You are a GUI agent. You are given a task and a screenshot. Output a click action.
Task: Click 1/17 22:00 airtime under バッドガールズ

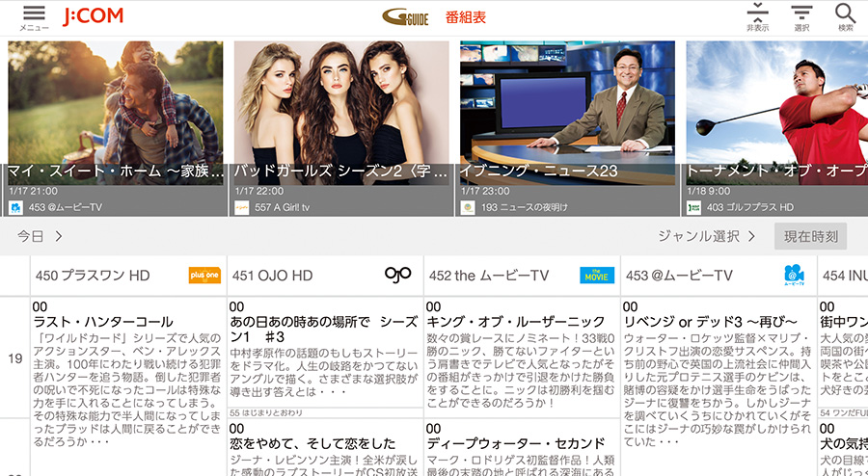tap(259, 192)
